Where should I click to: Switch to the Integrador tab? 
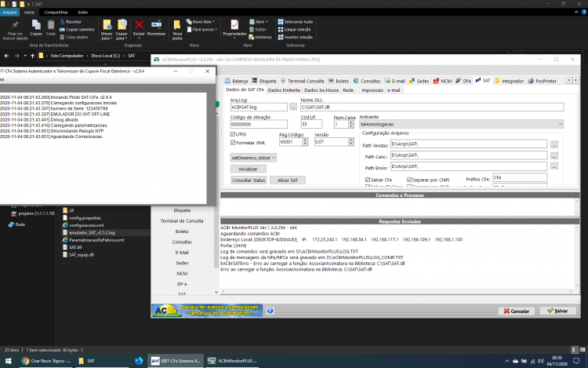click(510, 81)
